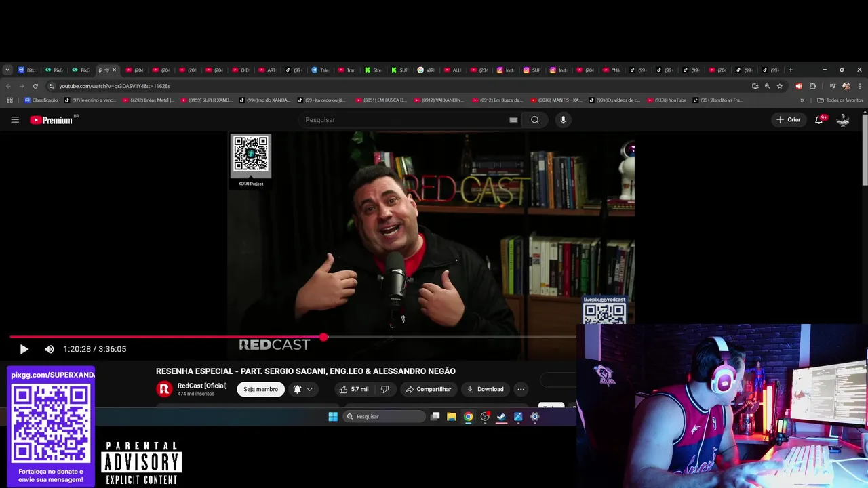Switch to the 'ART' YouTube tab
Screen dimensions: 868x488
[267, 70]
